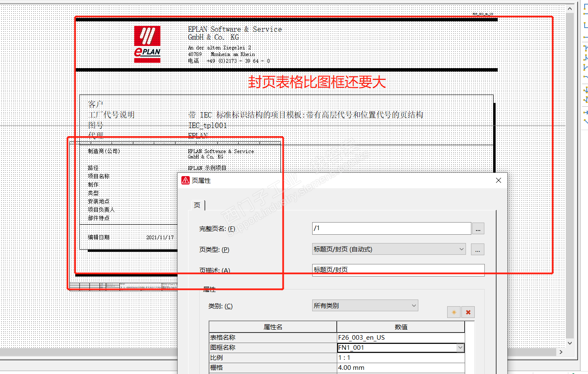The image size is (588, 374).
Task: Expand the 图框名称 FN1_001 dropdown
Action: point(460,348)
